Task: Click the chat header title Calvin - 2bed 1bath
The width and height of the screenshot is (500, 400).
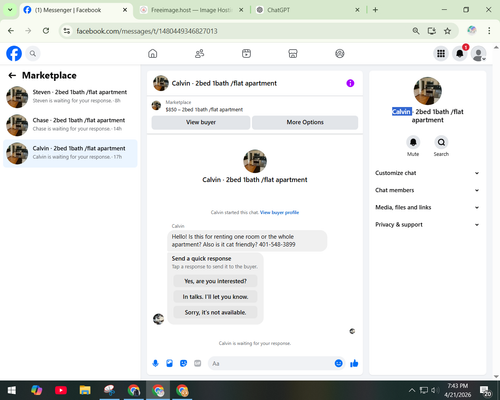Action: [224, 83]
